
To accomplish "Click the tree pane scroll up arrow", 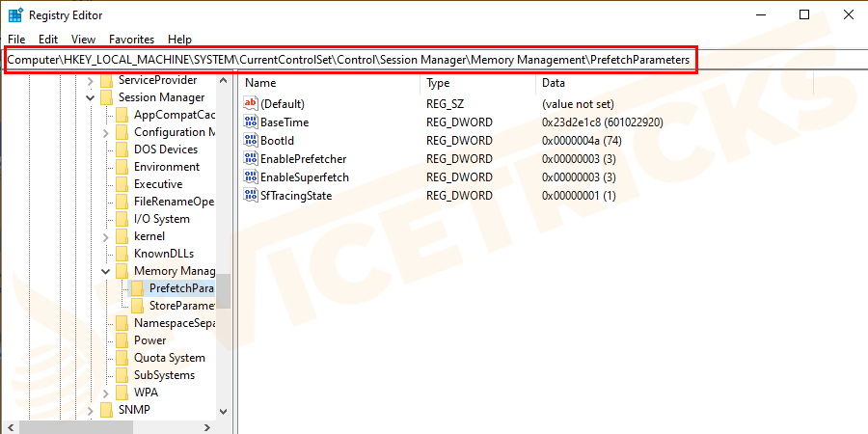I will pyautogui.click(x=223, y=80).
